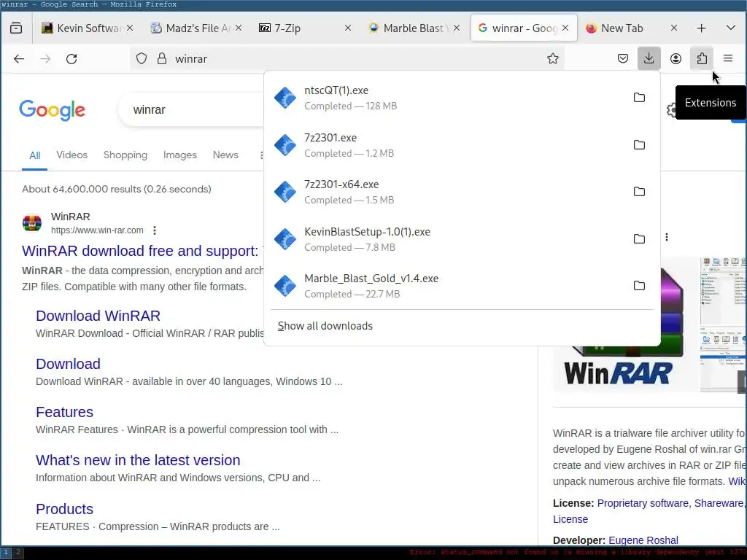The image size is (747, 560).
Task: Open the Firefox account icon
Action: (x=676, y=58)
